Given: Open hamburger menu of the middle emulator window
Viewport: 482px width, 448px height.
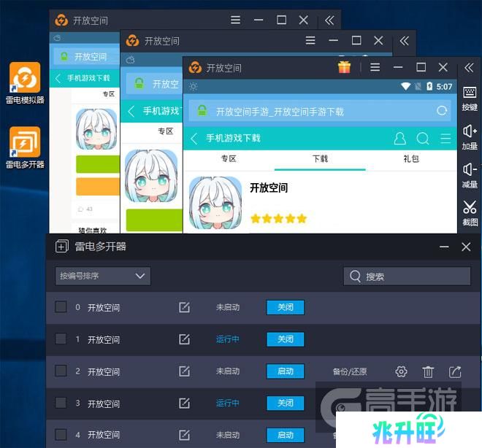Looking at the screenshot, I should (x=310, y=40).
